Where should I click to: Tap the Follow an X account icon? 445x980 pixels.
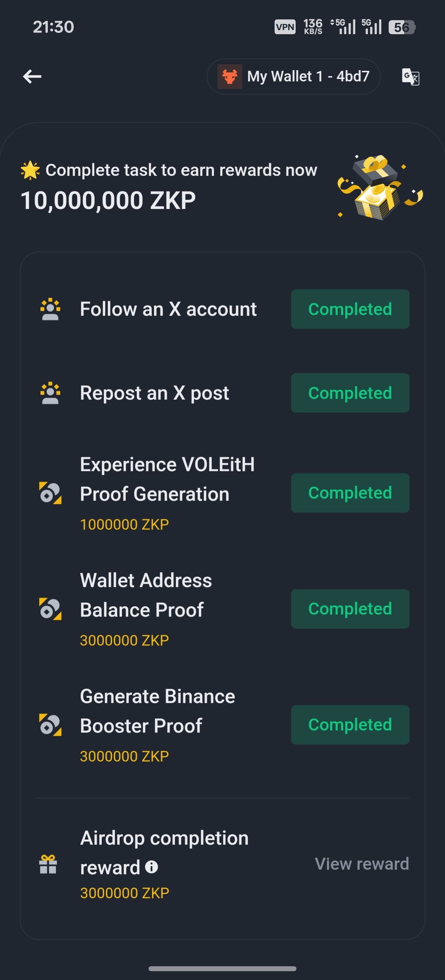[50, 309]
